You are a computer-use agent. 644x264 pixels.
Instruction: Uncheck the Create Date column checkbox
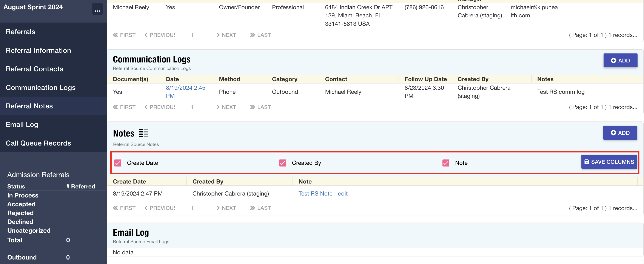coord(118,163)
